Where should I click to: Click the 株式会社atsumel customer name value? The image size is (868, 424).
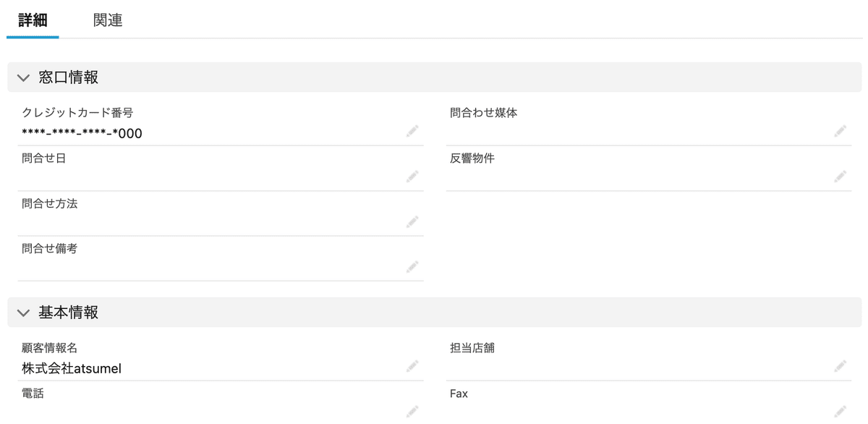(72, 368)
